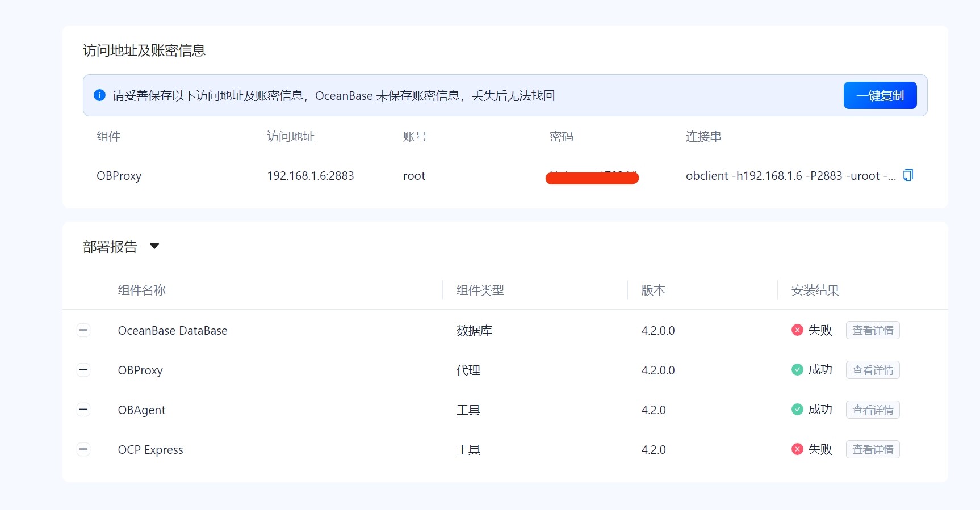This screenshot has width=980, height=510.
Task: Expand the OceanBase DataBase row
Action: click(x=83, y=330)
